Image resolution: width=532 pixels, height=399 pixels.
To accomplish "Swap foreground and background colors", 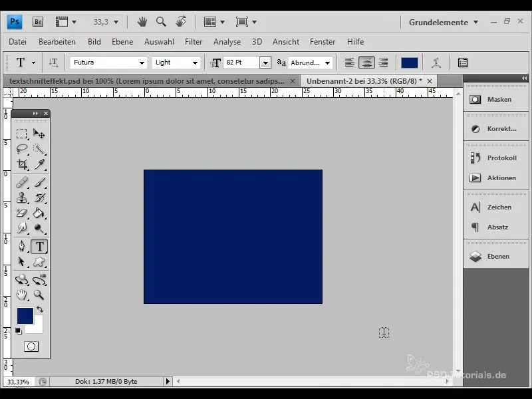I will coord(40,309).
